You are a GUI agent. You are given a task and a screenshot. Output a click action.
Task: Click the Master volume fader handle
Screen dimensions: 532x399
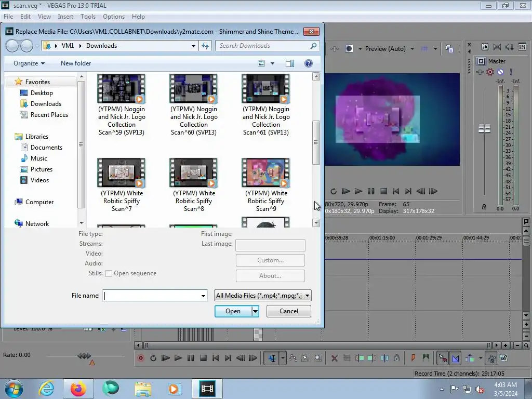[x=484, y=129]
